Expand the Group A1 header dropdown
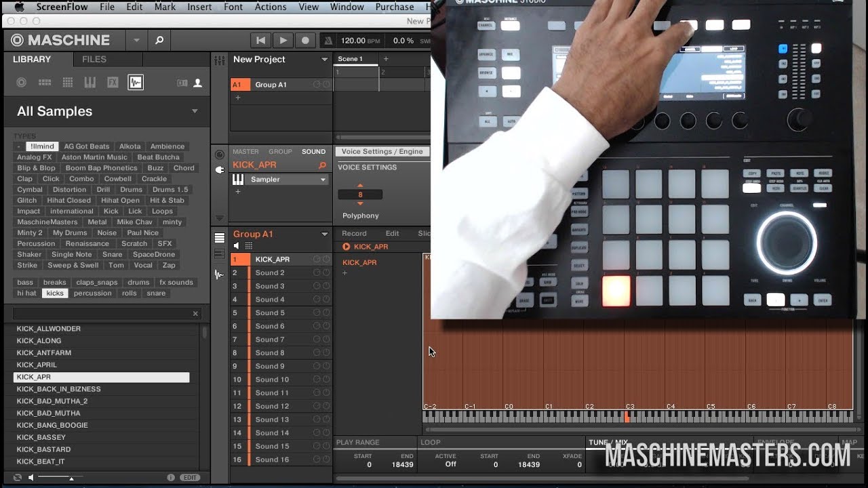 [324, 234]
